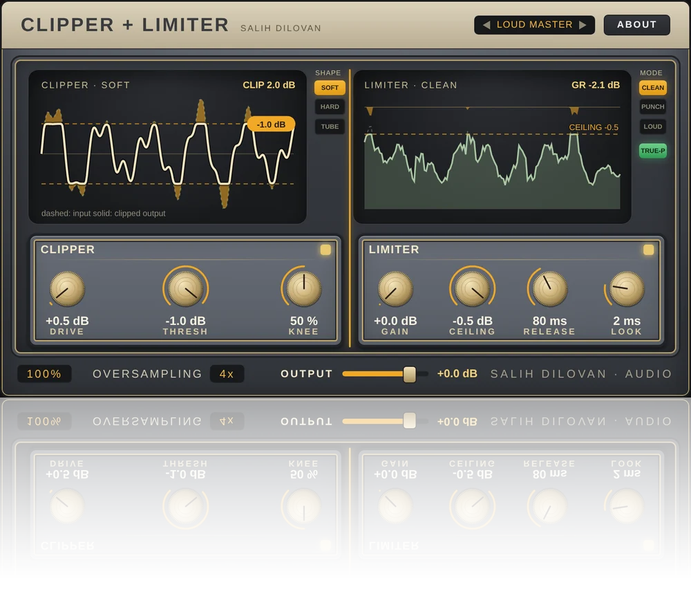Open the 4x oversampling selector

coord(227,374)
